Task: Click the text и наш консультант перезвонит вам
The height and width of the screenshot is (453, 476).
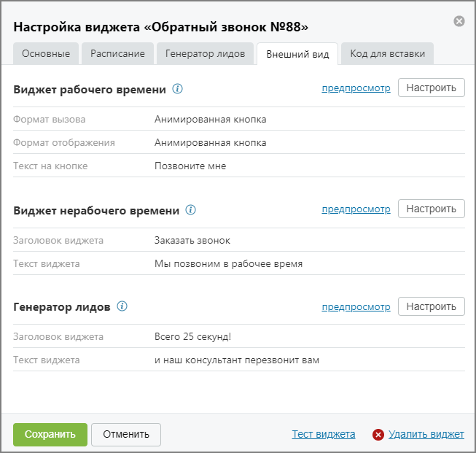Action: pos(237,360)
